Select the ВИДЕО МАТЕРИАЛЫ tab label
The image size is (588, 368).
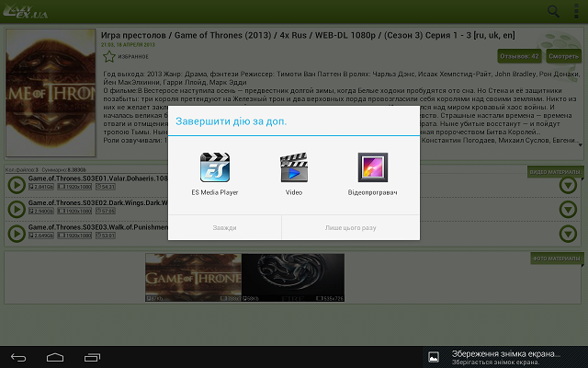coord(555,172)
